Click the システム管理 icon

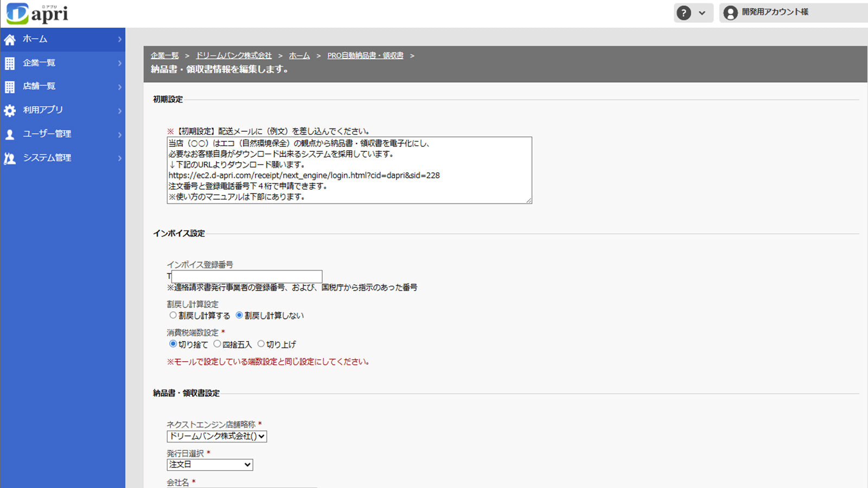pos(10,158)
